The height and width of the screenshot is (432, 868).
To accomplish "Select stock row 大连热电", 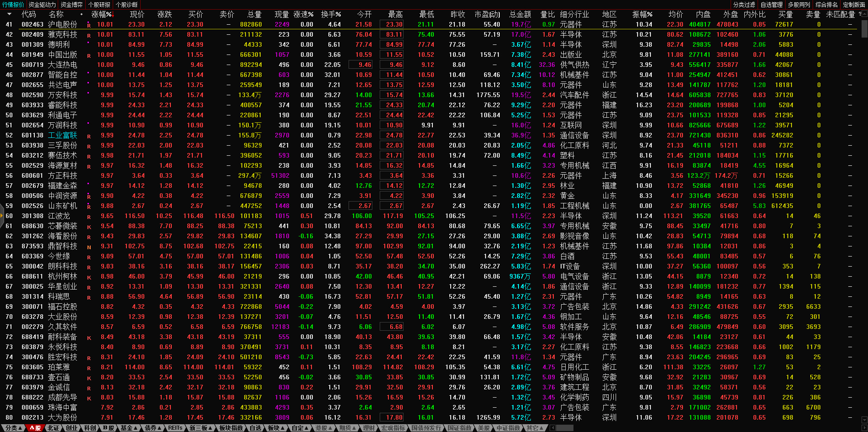I will (62, 65).
